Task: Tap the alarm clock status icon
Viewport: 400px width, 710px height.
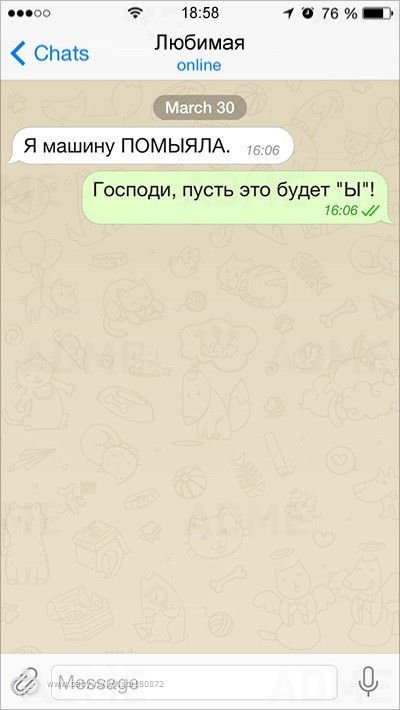Action: [308, 14]
